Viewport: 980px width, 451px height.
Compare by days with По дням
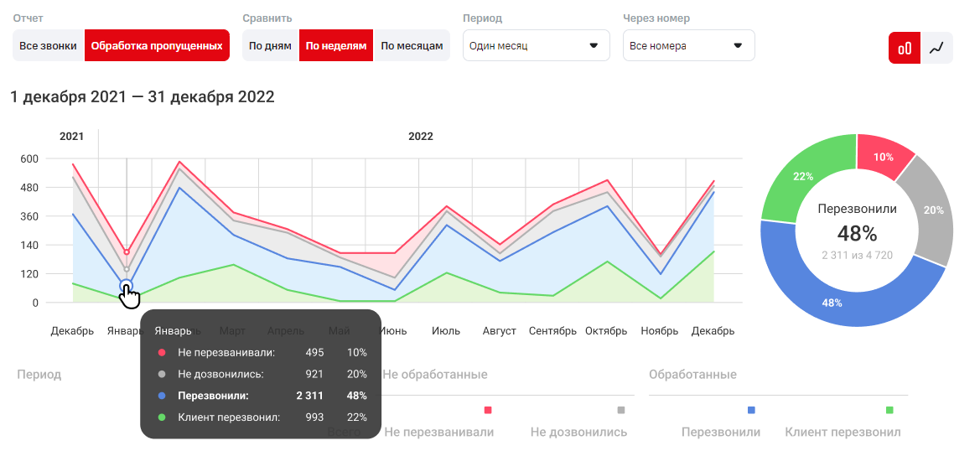pyautogui.click(x=271, y=46)
